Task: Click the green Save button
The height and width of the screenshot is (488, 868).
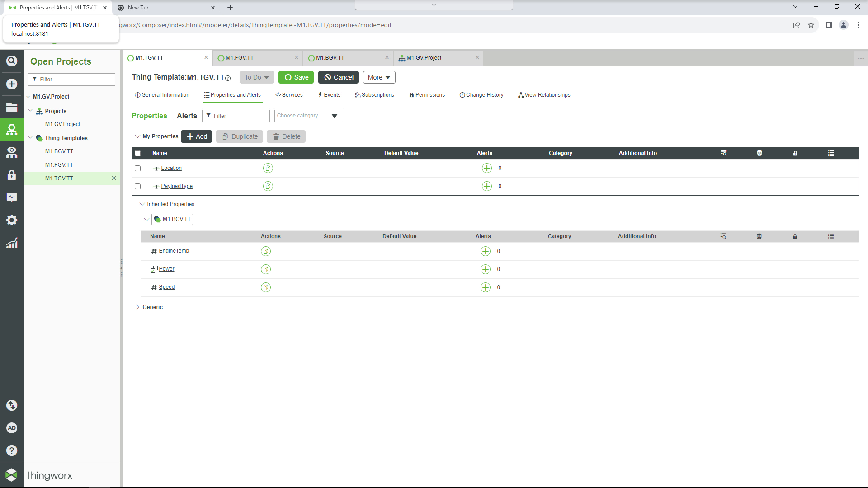Action: 296,77
